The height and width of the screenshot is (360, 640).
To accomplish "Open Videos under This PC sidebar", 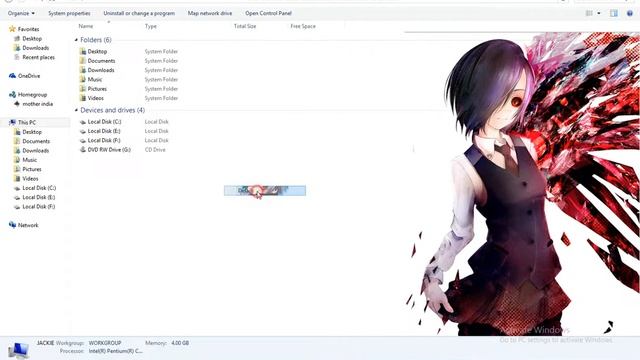I will coord(30,179).
